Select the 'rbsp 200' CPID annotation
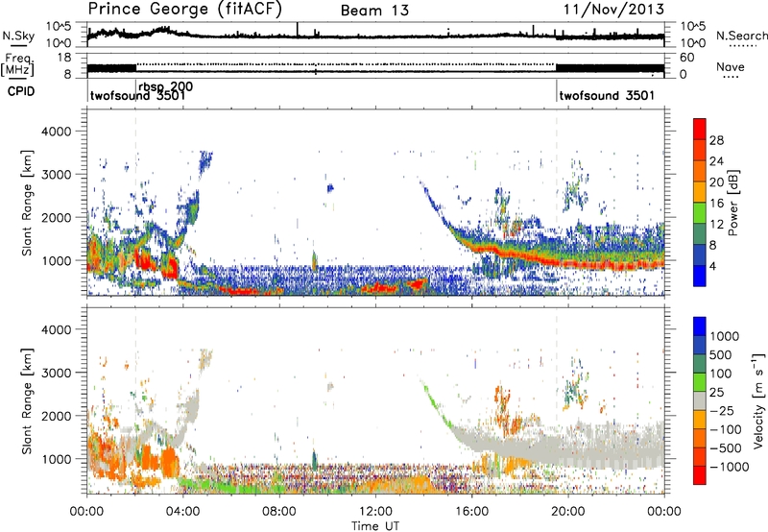The width and height of the screenshot is (768, 532). point(165,86)
